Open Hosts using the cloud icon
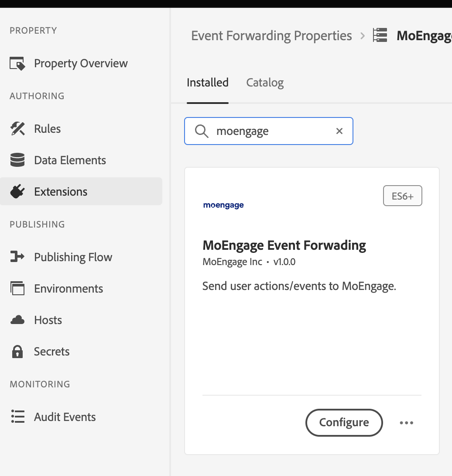This screenshot has width=452, height=476. click(17, 320)
